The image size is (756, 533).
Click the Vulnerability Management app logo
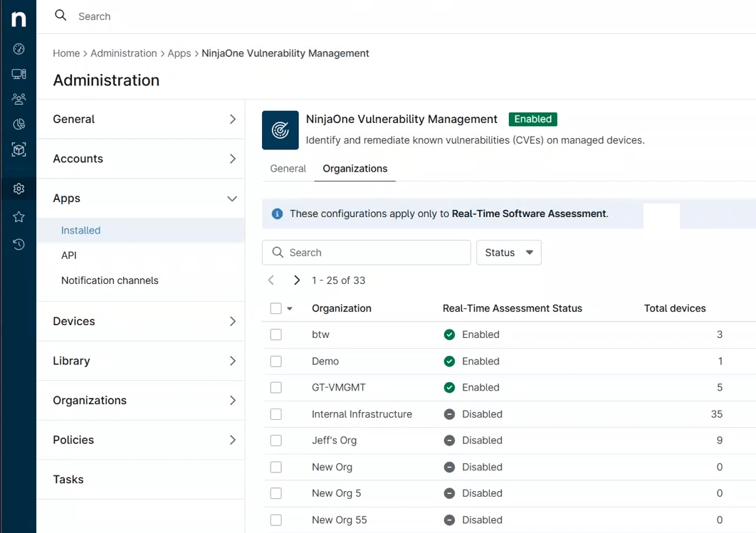280,130
